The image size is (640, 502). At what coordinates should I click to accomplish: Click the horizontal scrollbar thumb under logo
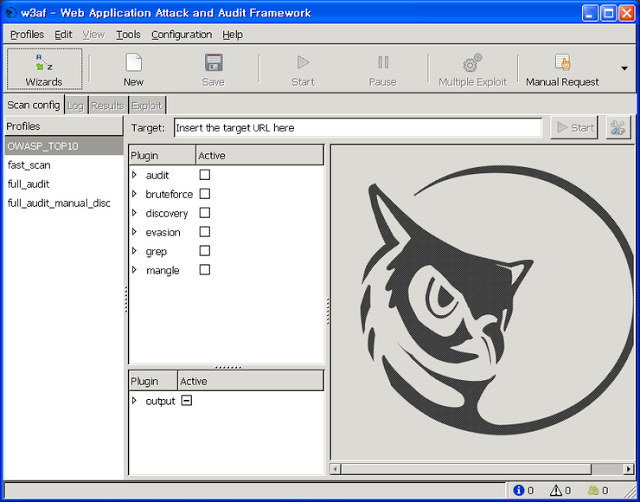coord(466,469)
